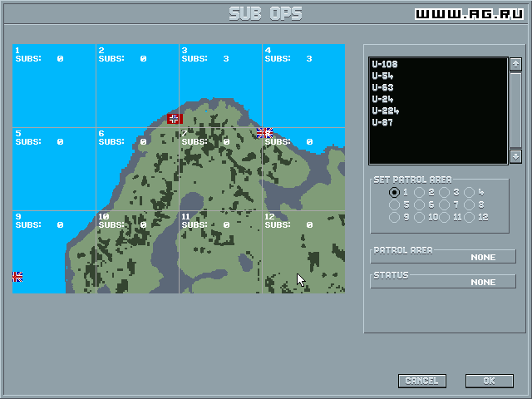
Task: Confirm with the OK button
Action: [490, 381]
